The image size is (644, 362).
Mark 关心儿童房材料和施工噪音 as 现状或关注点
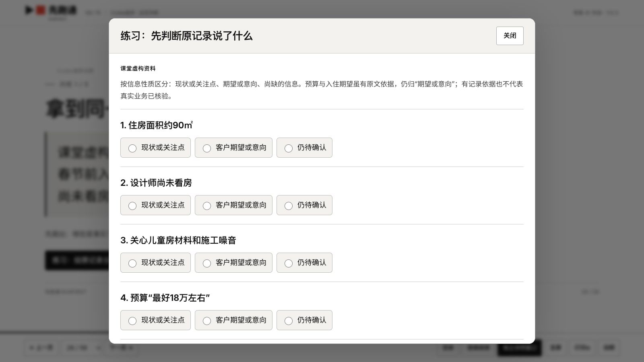tap(155, 263)
